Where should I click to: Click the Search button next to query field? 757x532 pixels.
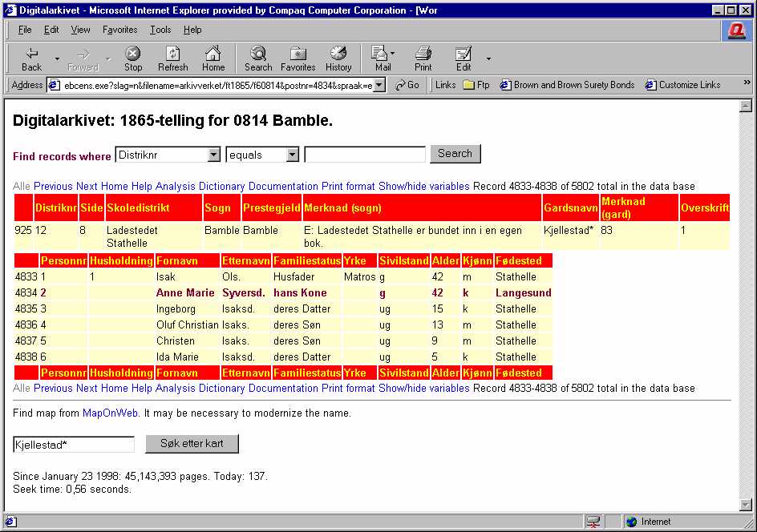[455, 154]
